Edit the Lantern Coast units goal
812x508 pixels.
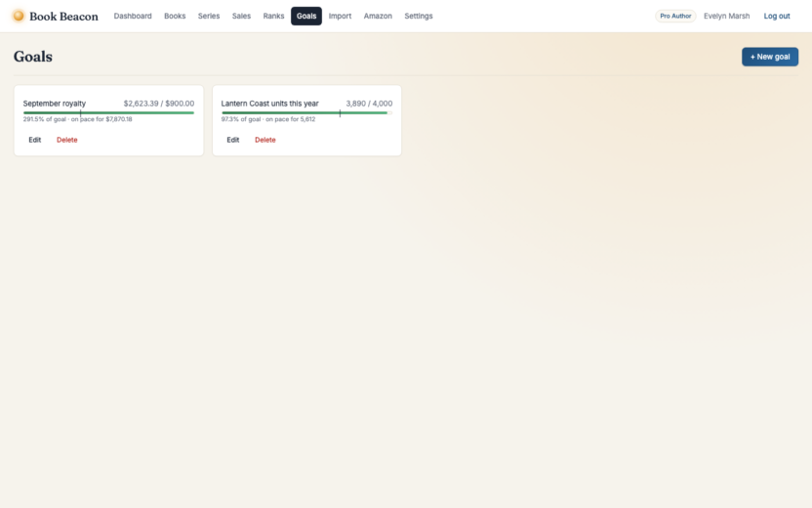click(x=233, y=140)
